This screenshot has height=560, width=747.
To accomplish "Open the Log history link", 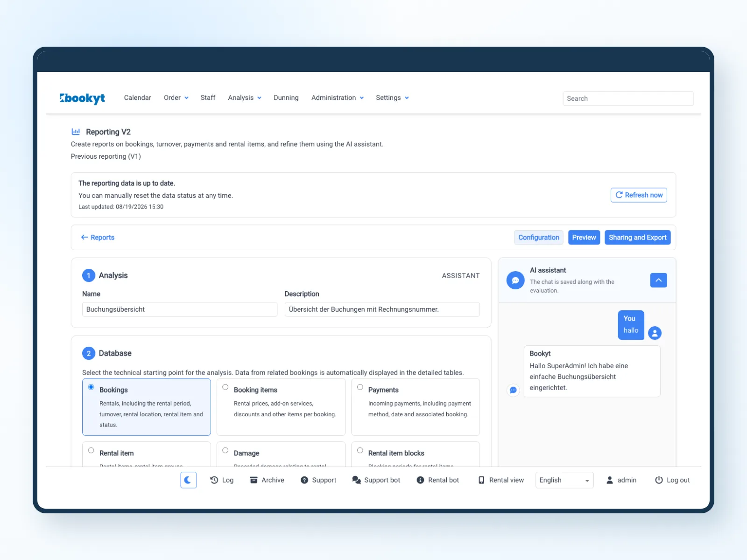I will [222, 480].
